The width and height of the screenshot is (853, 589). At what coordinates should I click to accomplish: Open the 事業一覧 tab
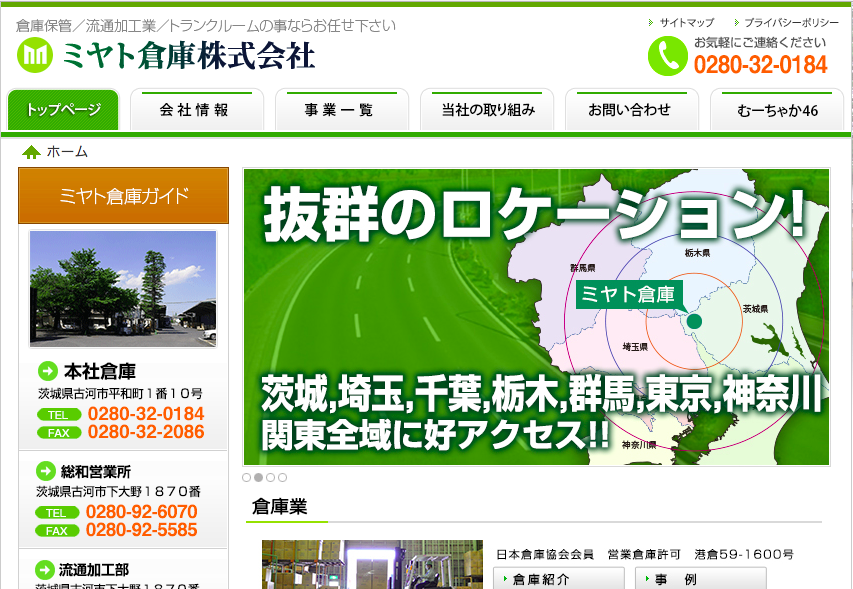point(342,110)
